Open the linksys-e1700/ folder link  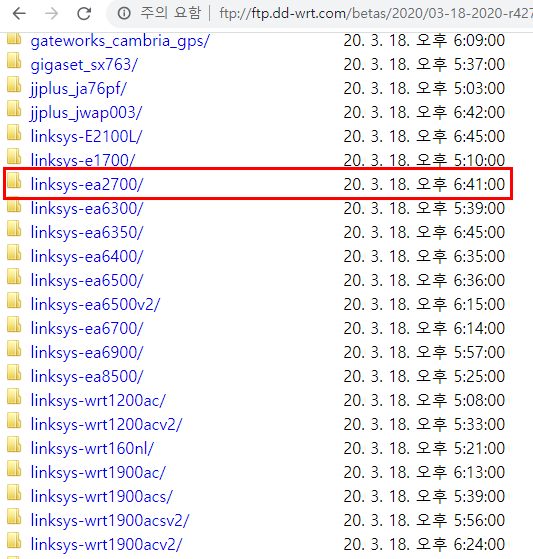(83, 160)
